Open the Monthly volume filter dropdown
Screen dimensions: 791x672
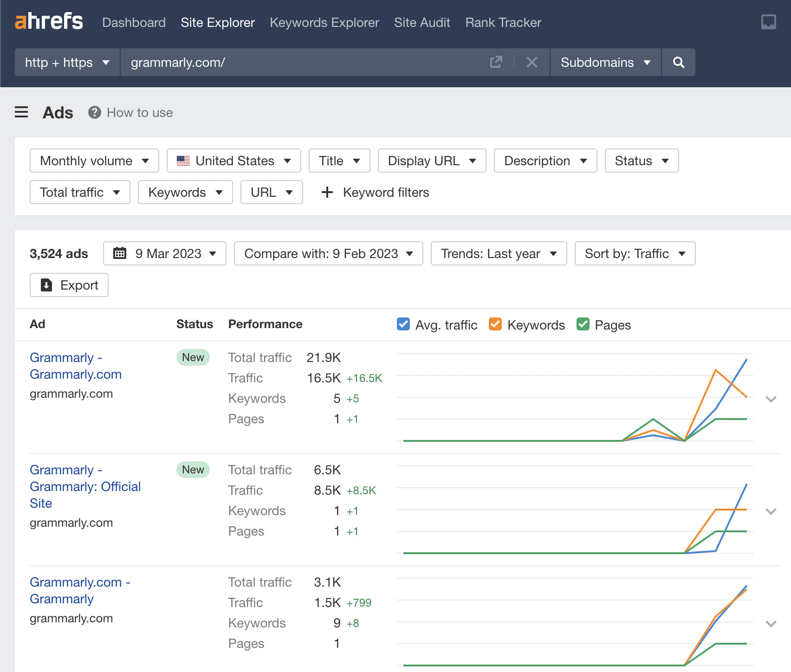pos(94,161)
